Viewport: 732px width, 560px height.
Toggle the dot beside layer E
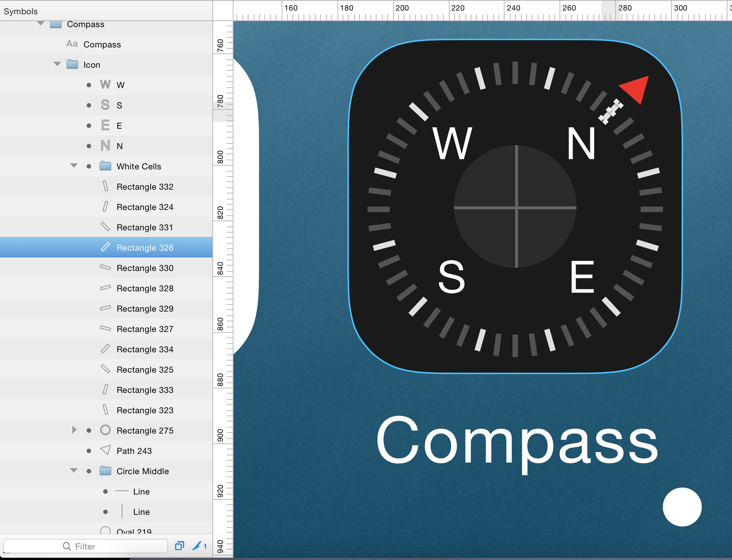89,126
